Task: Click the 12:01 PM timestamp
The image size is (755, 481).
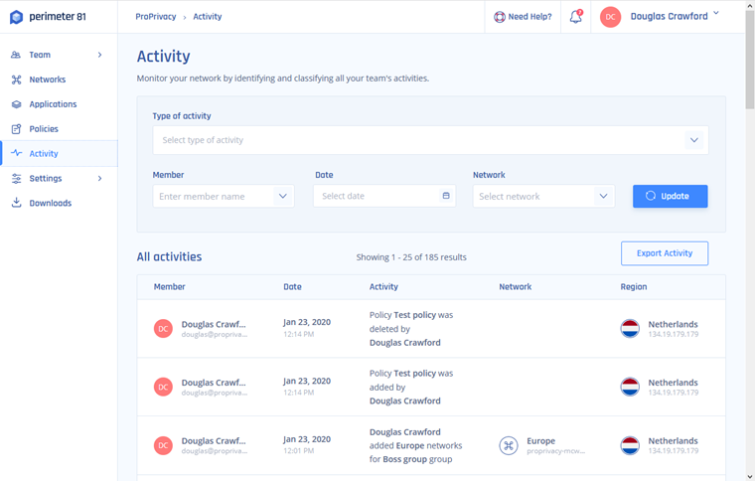Action: (299, 451)
